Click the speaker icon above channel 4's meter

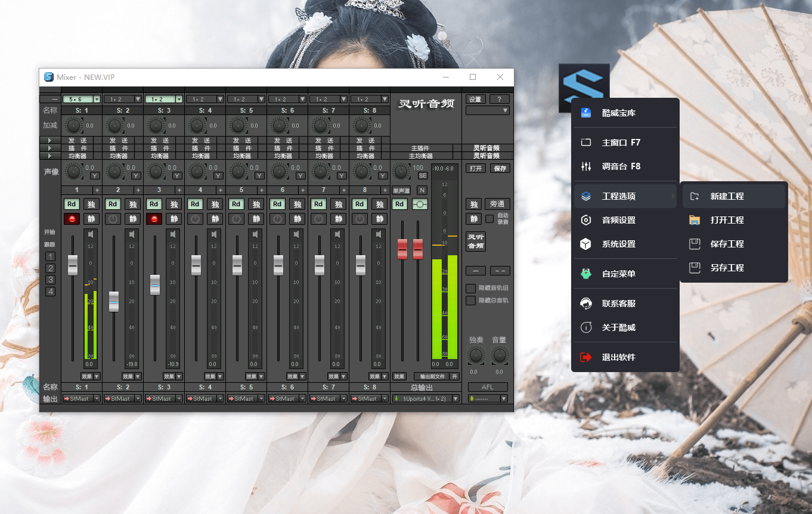point(213,234)
